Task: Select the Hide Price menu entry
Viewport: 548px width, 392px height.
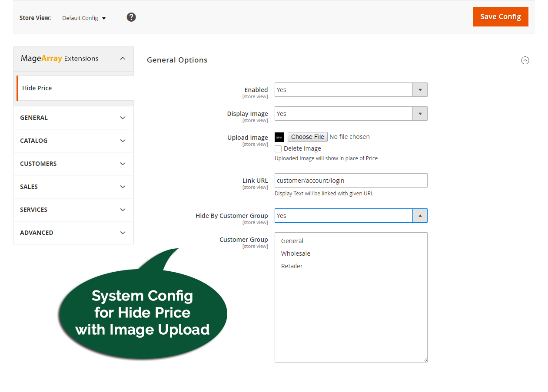Action: pos(37,88)
